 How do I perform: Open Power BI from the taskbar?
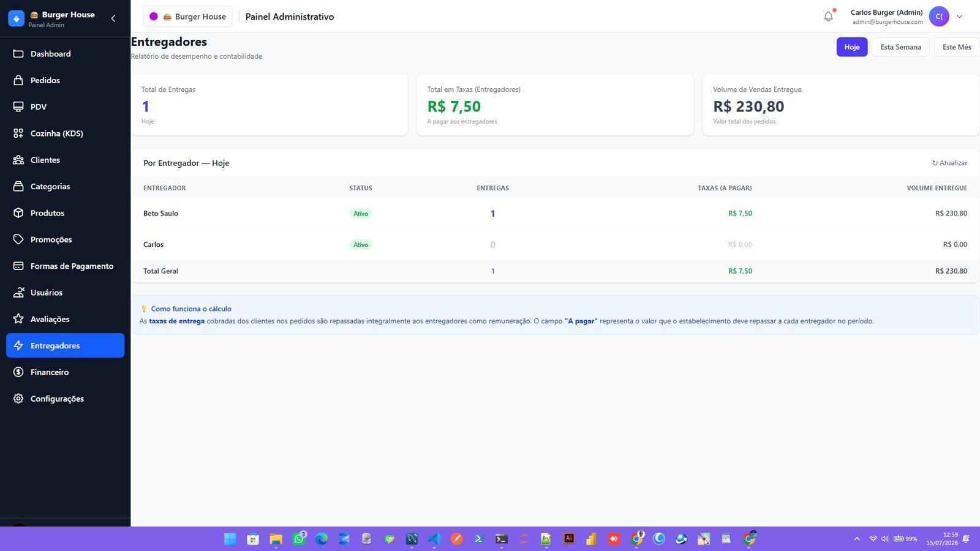[591, 539]
